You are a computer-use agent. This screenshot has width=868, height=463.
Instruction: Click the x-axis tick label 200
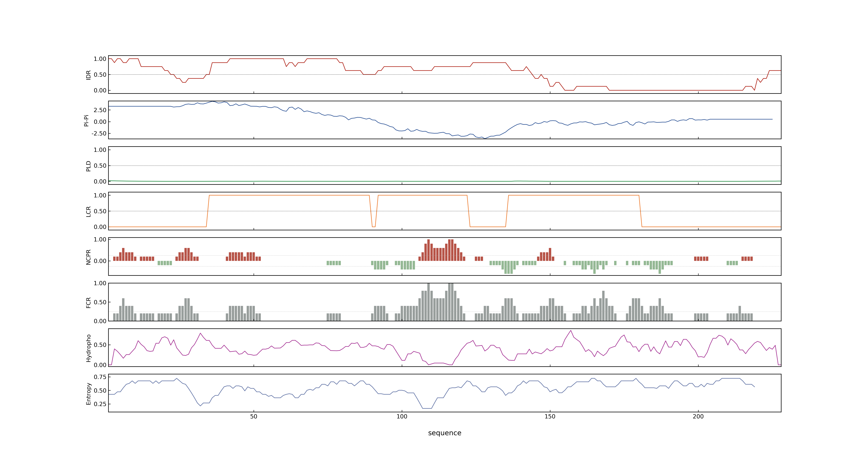coord(698,416)
